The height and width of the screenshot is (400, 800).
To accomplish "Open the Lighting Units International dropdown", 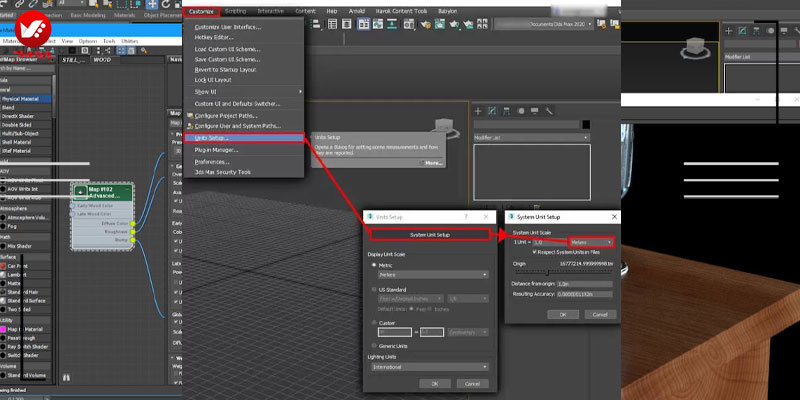I will pos(430,367).
